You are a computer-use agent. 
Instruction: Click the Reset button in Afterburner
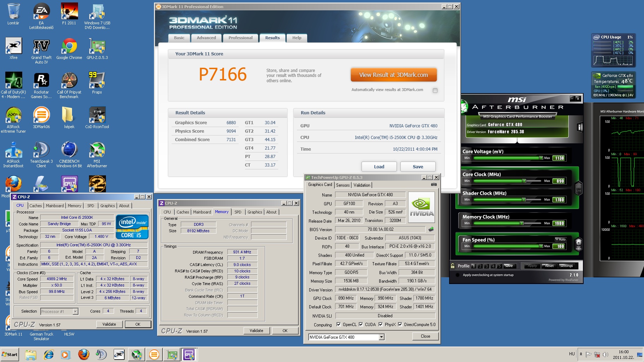pyautogui.click(x=549, y=266)
